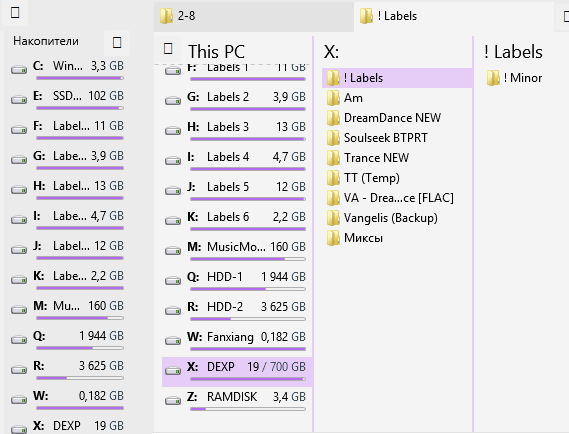The image size is (569, 434).
Task: Click the DreamDance NEW folder icon
Action: tap(333, 118)
